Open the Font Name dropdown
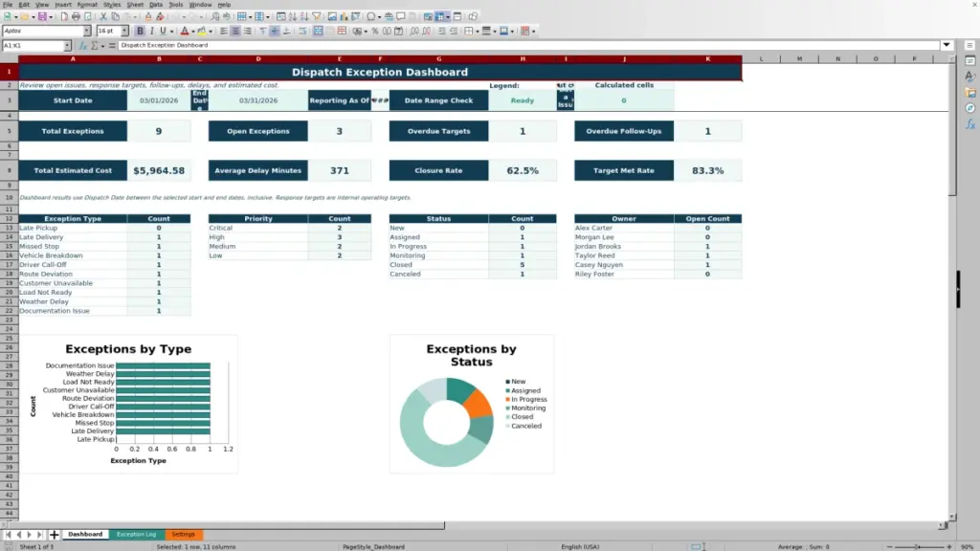The height and width of the screenshot is (551, 980). pyautogui.click(x=87, y=31)
